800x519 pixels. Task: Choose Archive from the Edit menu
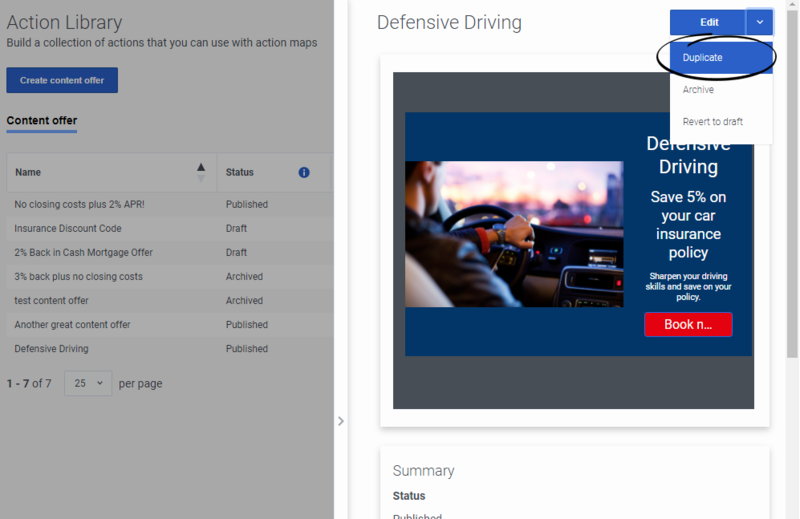point(721,90)
